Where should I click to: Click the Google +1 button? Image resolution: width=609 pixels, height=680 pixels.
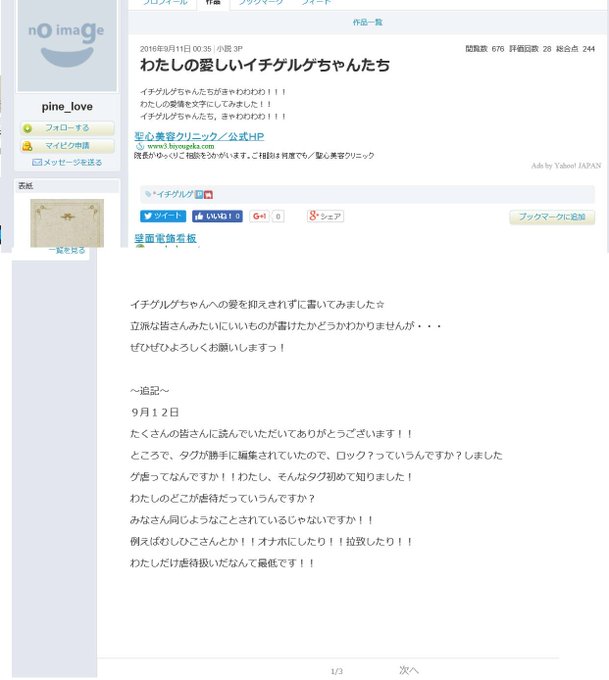tap(259, 216)
